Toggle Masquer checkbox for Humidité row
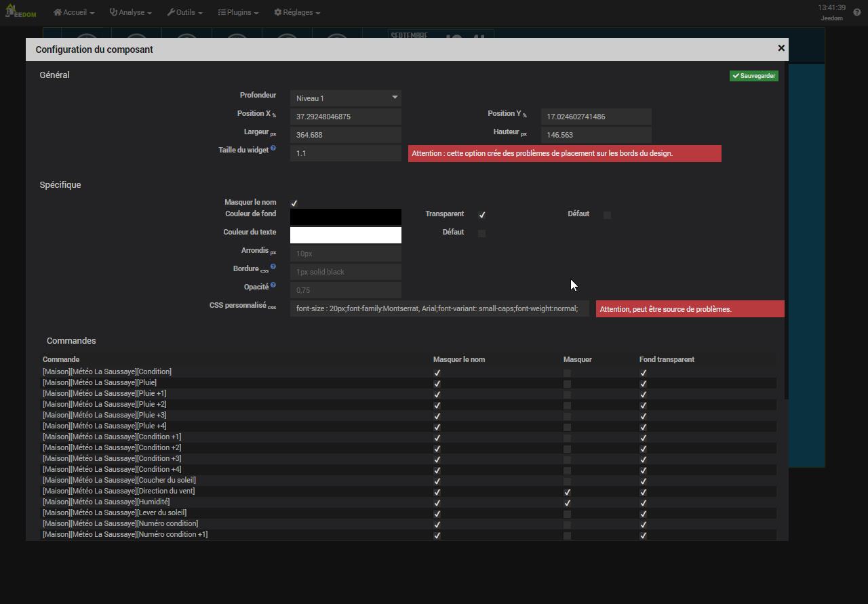Image resolution: width=868 pixels, height=604 pixels. pyautogui.click(x=567, y=503)
